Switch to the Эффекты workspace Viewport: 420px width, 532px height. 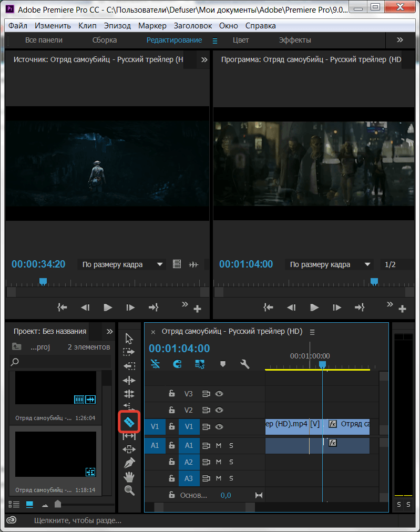295,40
